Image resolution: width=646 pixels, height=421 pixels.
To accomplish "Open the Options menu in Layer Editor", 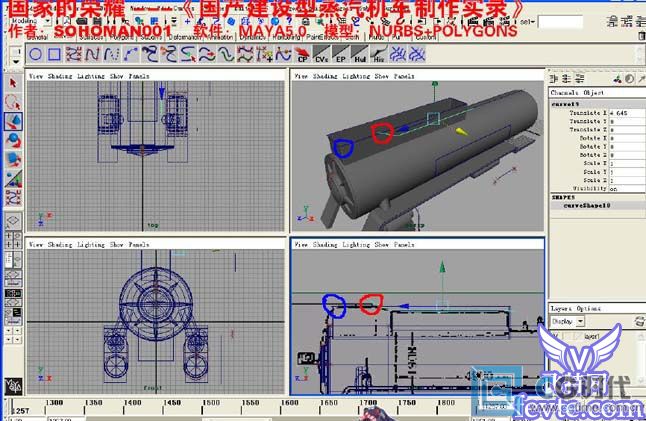I will (589, 309).
